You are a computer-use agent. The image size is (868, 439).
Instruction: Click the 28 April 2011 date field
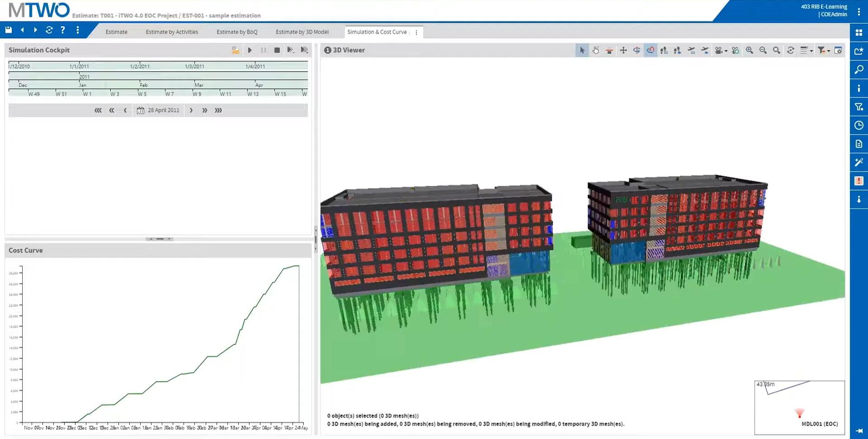[x=163, y=110]
